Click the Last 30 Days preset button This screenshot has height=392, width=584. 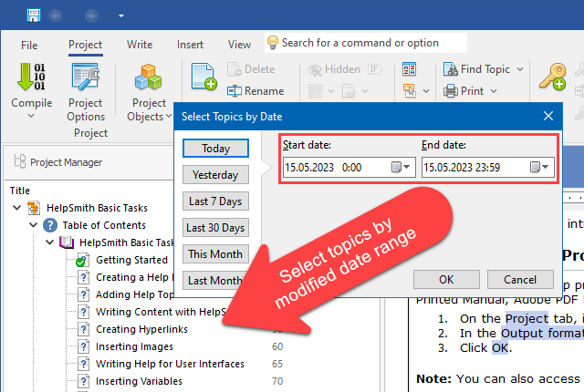pyautogui.click(x=215, y=228)
